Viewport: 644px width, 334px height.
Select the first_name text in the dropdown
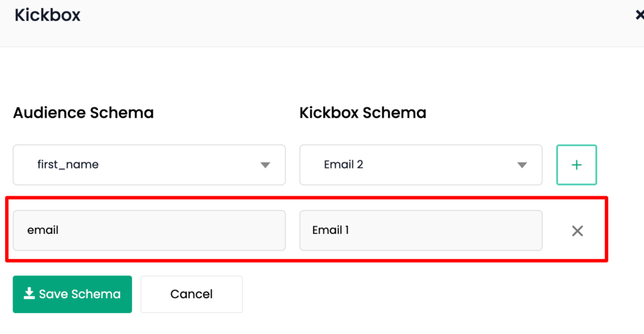(68, 165)
